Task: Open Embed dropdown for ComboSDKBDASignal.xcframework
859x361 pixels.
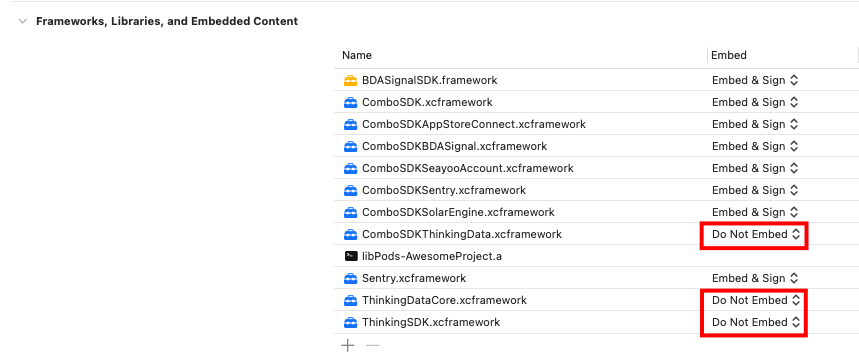Action: pos(755,146)
